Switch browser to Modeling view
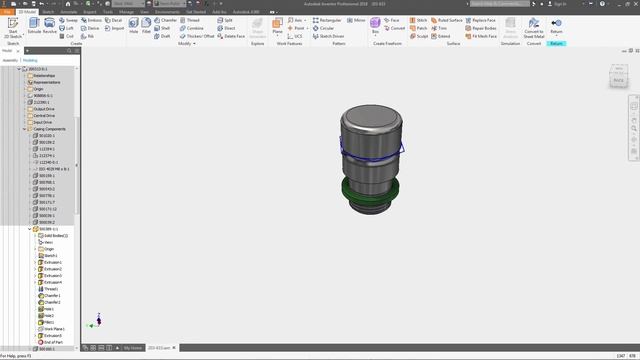Image resolution: width=640 pixels, height=360 pixels. [30, 60]
